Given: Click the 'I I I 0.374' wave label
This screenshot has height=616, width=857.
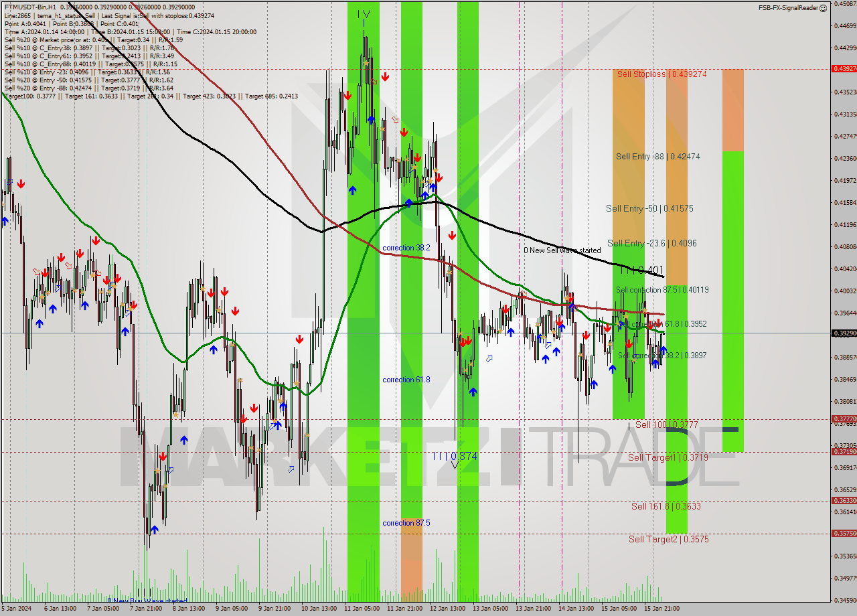Looking at the screenshot, I should coord(455,456).
